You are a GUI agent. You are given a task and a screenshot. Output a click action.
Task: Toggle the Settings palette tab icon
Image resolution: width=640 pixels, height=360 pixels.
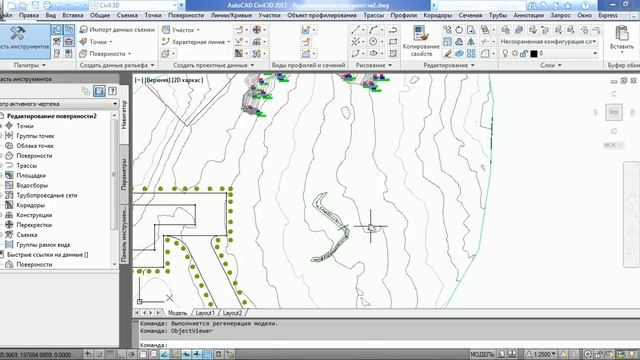69,30
